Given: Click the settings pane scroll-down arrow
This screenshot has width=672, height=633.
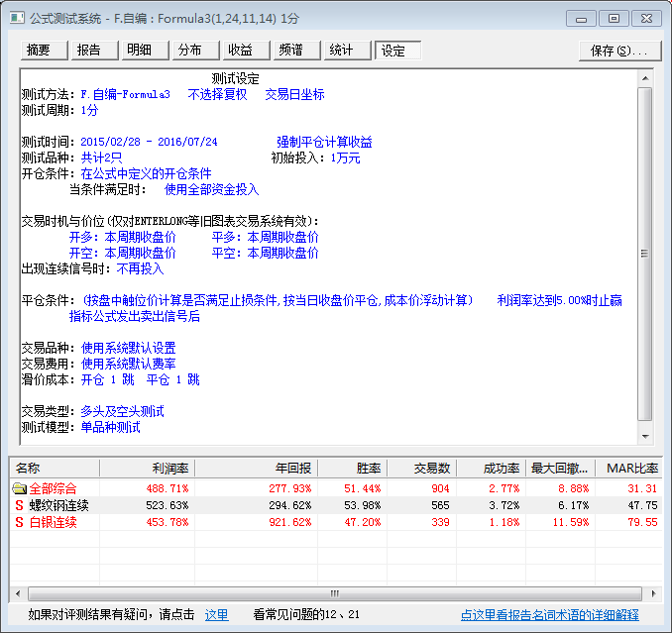Looking at the screenshot, I should tap(645, 437).
